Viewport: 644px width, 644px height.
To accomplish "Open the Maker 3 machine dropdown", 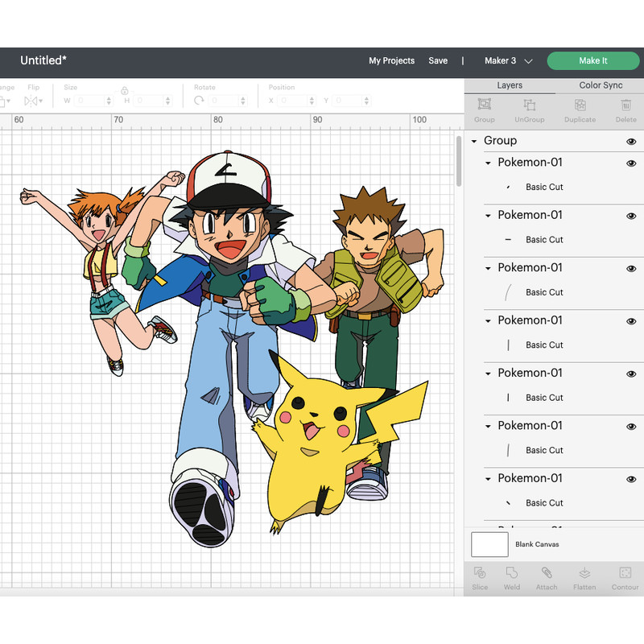I will [x=507, y=60].
